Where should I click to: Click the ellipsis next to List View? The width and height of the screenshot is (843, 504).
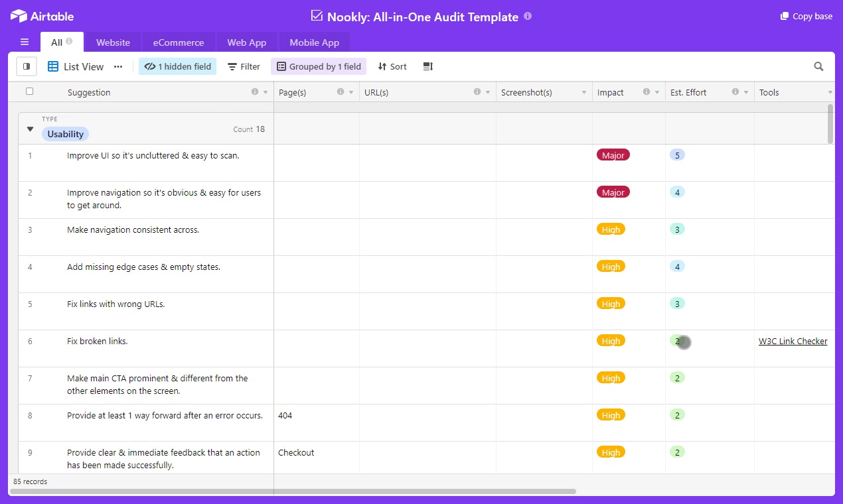118,66
